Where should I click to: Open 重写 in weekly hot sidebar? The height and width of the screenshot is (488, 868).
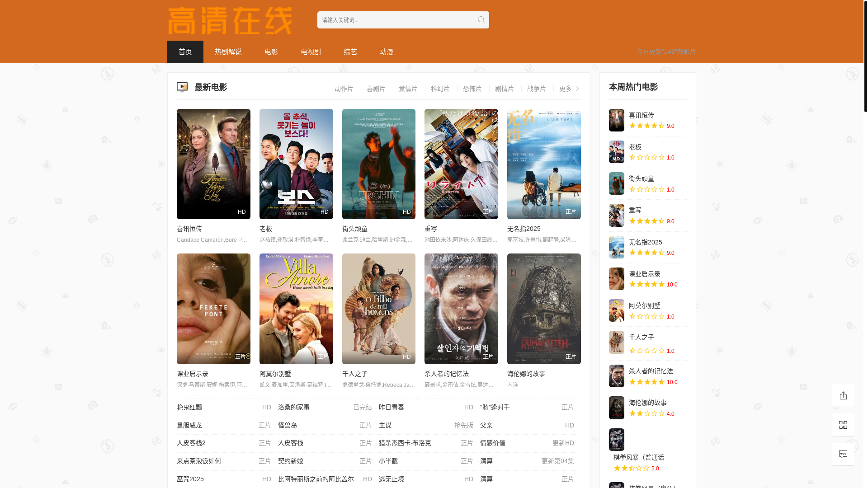pos(635,210)
